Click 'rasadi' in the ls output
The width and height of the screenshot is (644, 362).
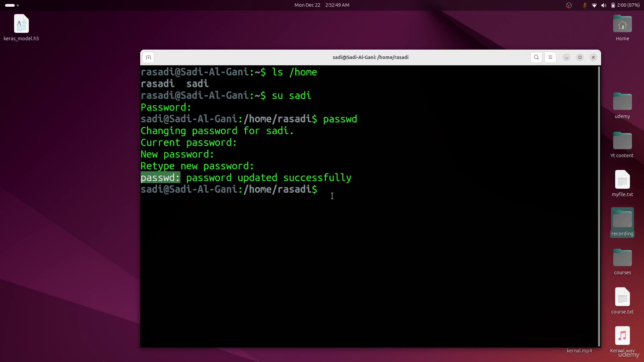[x=158, y=84]
